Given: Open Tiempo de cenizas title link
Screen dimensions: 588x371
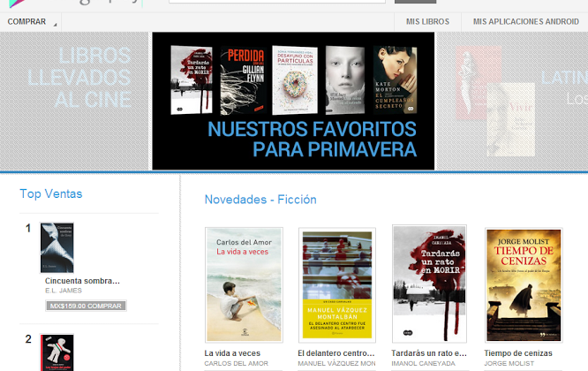Looking at the screenshot, I should tap(518, 353).
